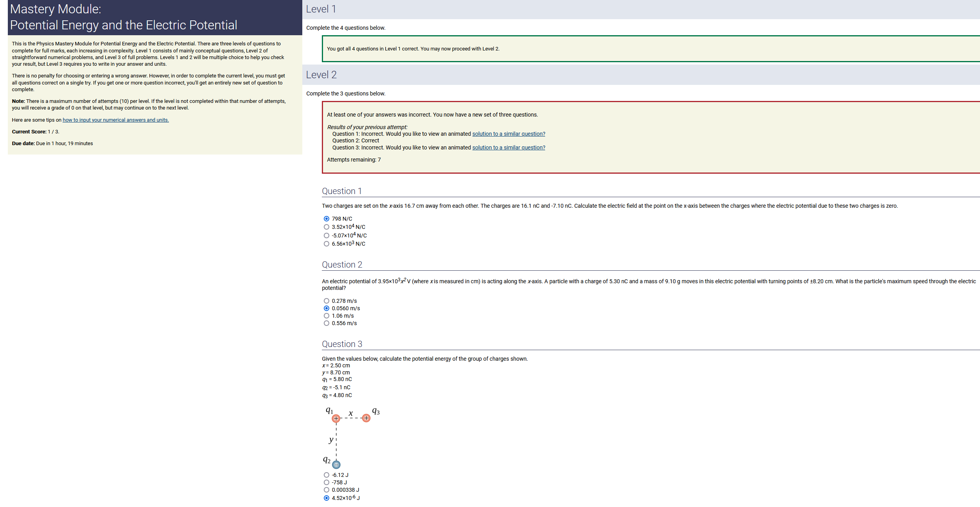Pick the 0.000338 J radio button

[x=326, y=490]
